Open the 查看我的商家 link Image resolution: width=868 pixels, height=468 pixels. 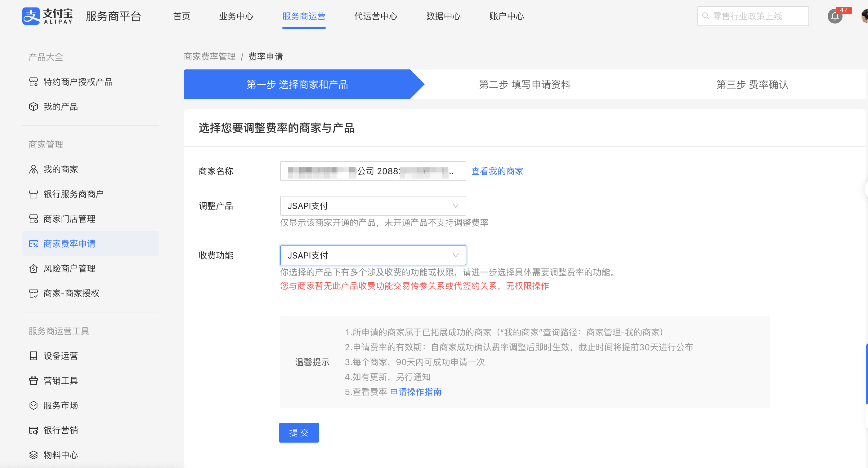coord(497,171)
